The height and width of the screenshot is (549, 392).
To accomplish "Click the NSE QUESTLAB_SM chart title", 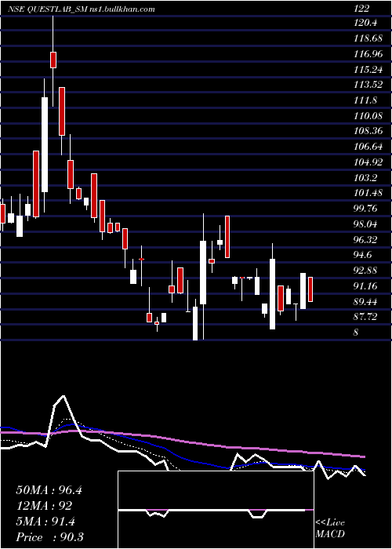I will (x=82, y=9).
